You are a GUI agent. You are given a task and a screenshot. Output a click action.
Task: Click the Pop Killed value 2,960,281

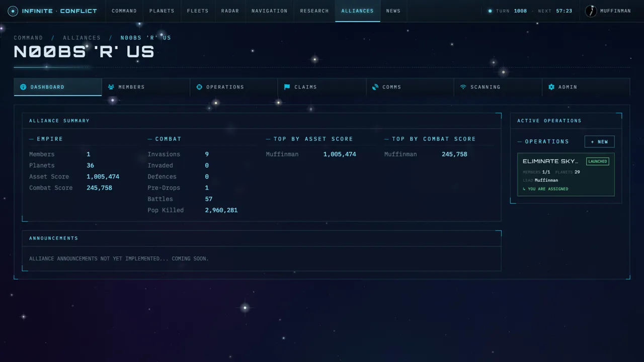point(221,210)
